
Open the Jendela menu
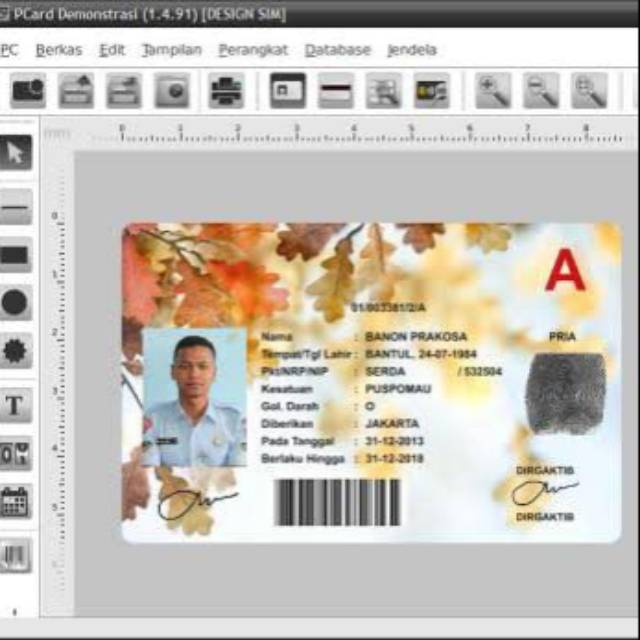click(x=411, y=50)
